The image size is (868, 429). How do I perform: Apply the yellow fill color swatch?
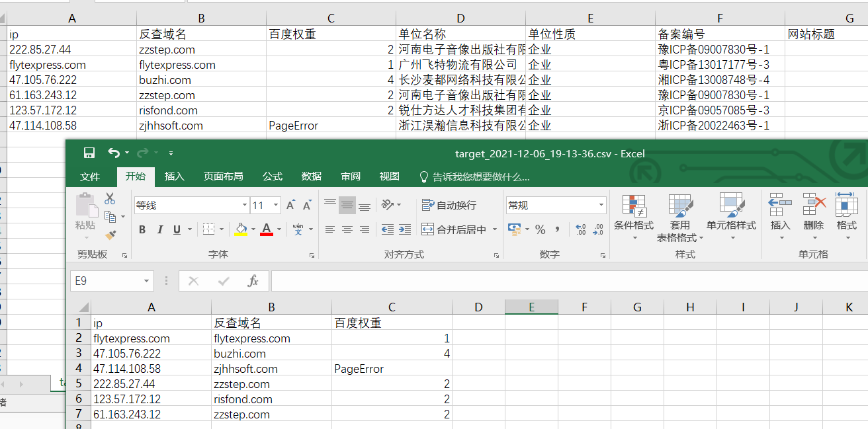click(241, 229)
